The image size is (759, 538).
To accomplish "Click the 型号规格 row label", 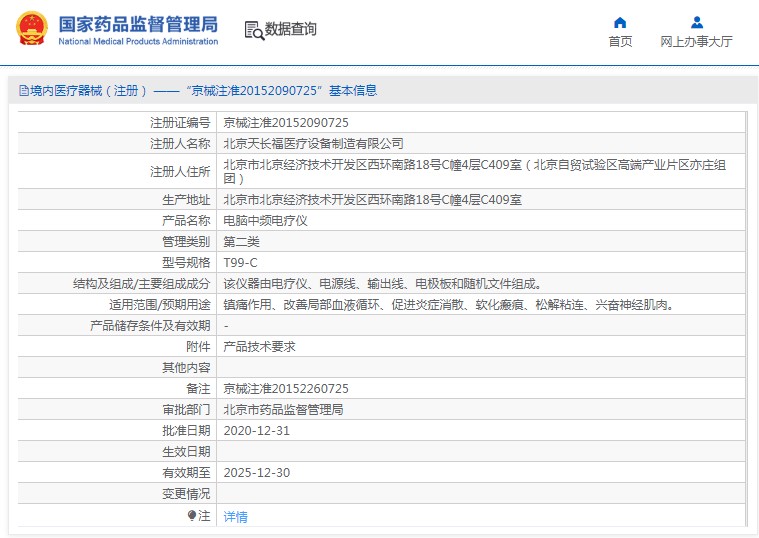I will pos(186,263).
